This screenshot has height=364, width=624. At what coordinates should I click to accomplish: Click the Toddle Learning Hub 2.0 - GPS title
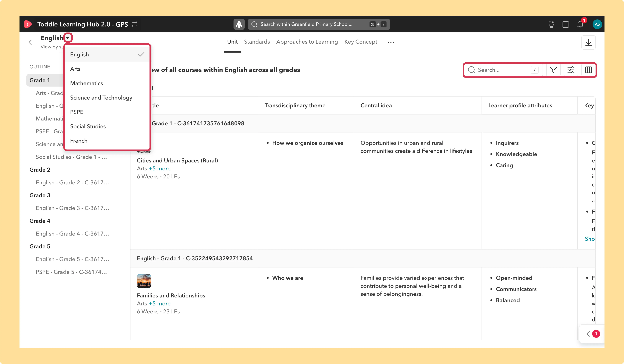(x=82, y=24)
